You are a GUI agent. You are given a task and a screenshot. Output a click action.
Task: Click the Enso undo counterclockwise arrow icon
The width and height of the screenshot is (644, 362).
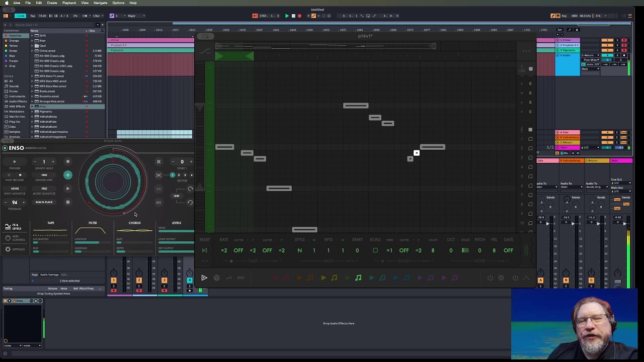pos(190,203)
